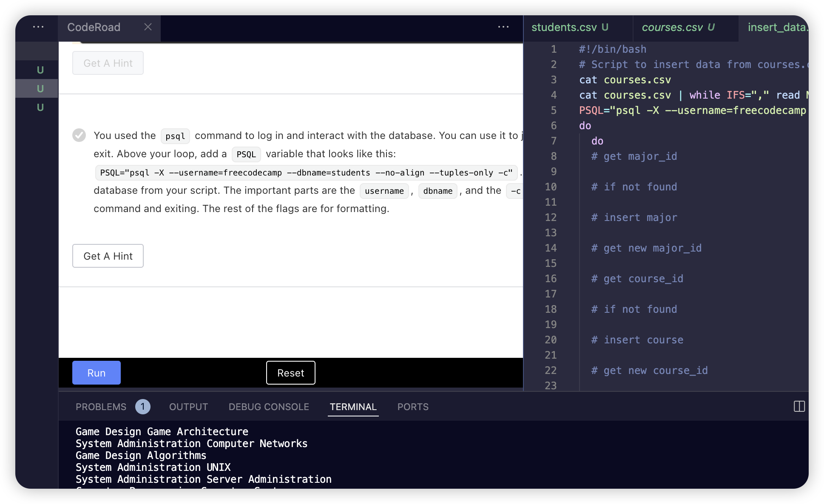Click the disabled Get A Hint button

(108, 63)
